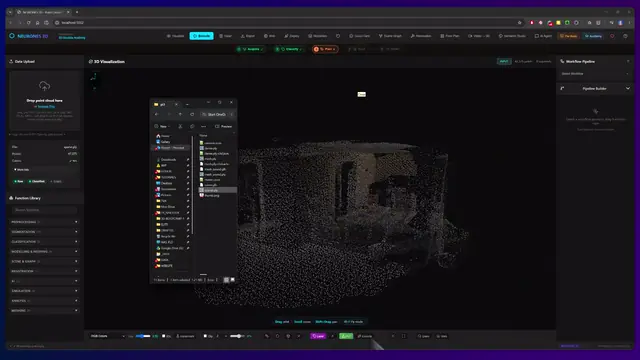Screen dimensions: 640x360
Task: Collapse the Pipeline Builder section chevron
Action: (x=628, y=89)
